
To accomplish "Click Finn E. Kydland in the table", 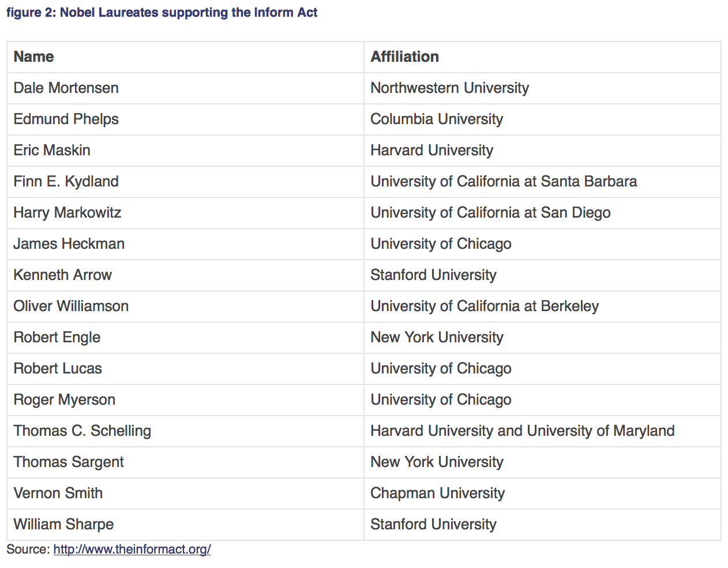I will coord(66,181).
